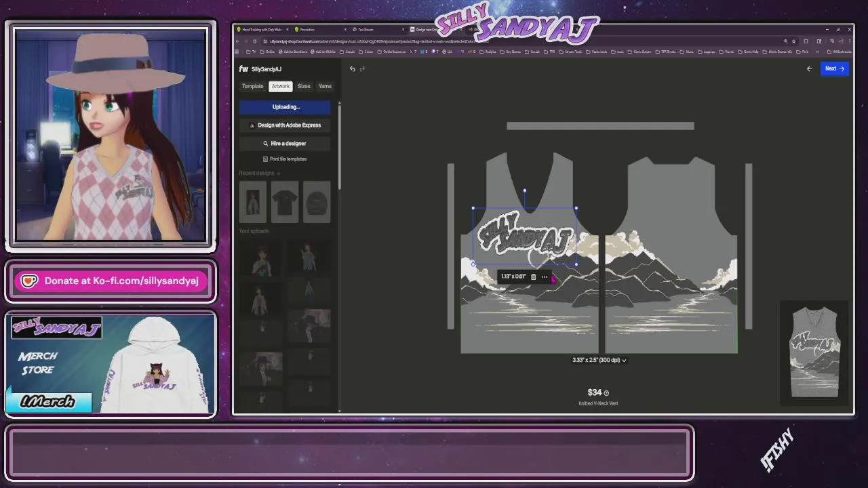Viewport: 868px width, 488px height.
Task: Click the back panel of the vest
Action: pyautogui.click(x=671, y=254)
